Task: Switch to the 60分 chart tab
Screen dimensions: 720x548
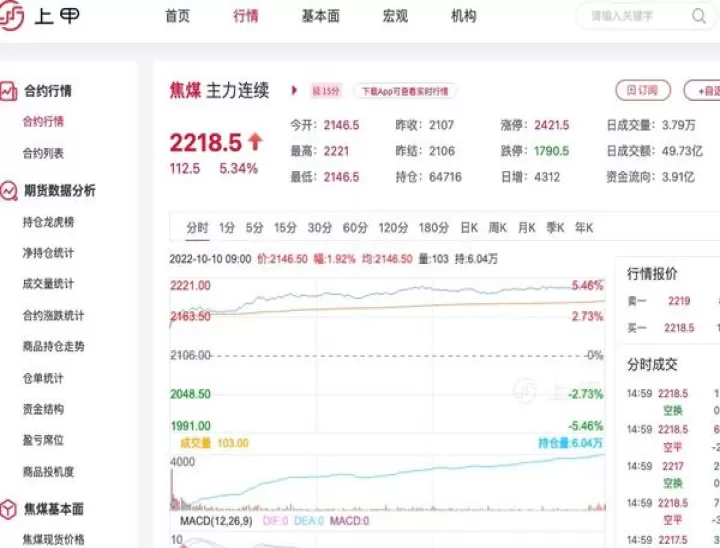Action: coord(355,228)
